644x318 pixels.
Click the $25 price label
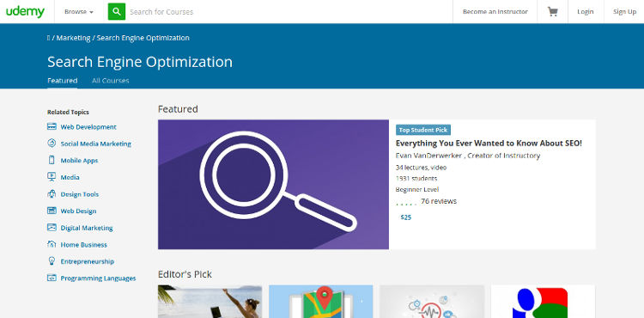pos(406,217)
